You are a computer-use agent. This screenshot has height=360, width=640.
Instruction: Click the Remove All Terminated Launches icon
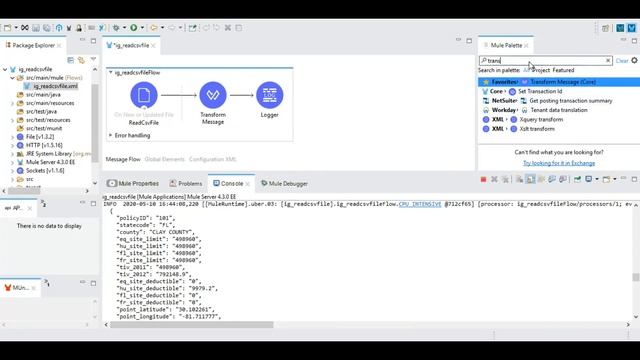[505, 179]
